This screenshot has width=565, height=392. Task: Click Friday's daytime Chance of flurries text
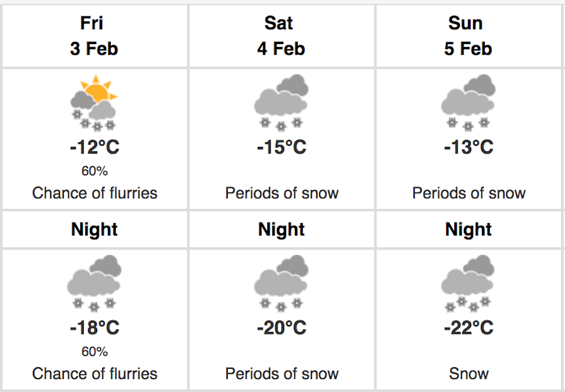94,193
